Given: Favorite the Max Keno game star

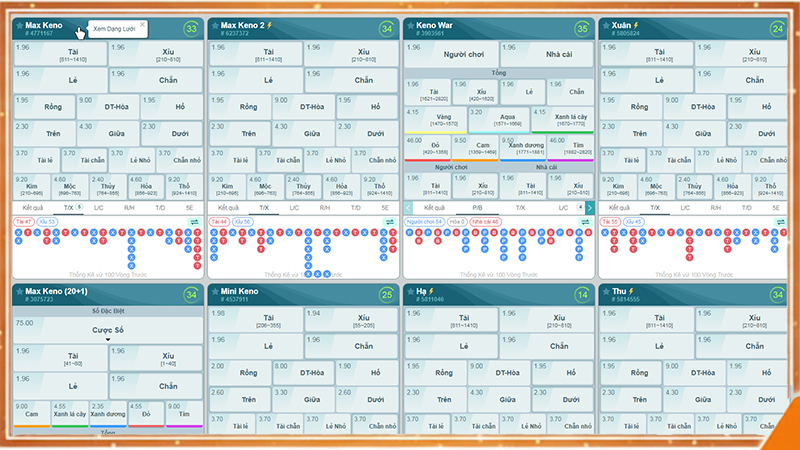Looking at the screenshot, I should coord(19,25).
